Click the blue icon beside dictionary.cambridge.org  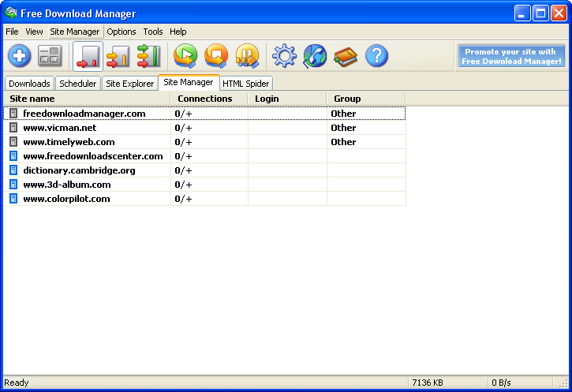coord(13,170)
